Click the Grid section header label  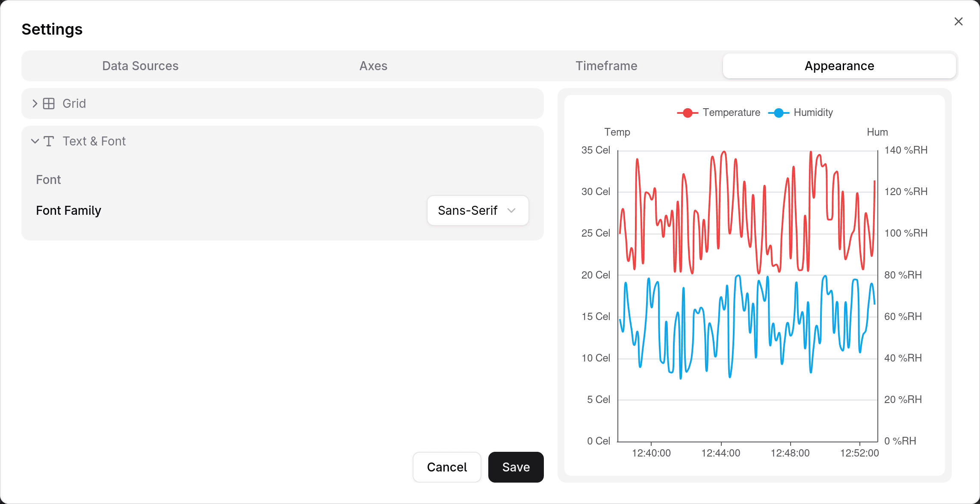click(x=74, y=104)
